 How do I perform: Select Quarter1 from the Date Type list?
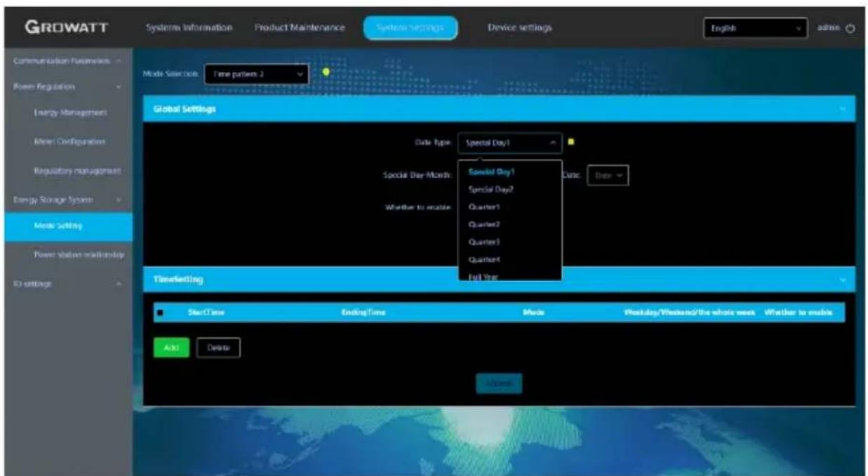[509, 208]
